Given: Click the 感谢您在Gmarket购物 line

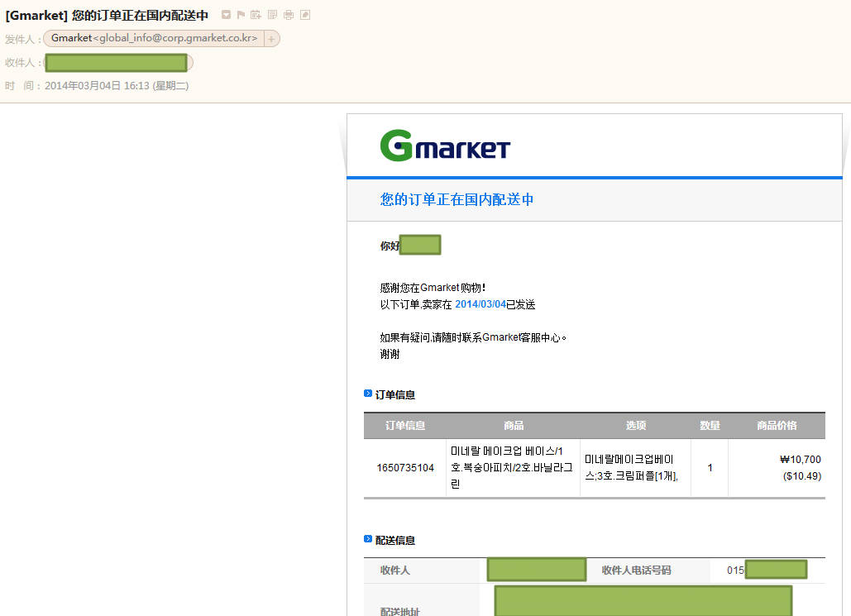Looking at the screenshot, I should [433, 288].
